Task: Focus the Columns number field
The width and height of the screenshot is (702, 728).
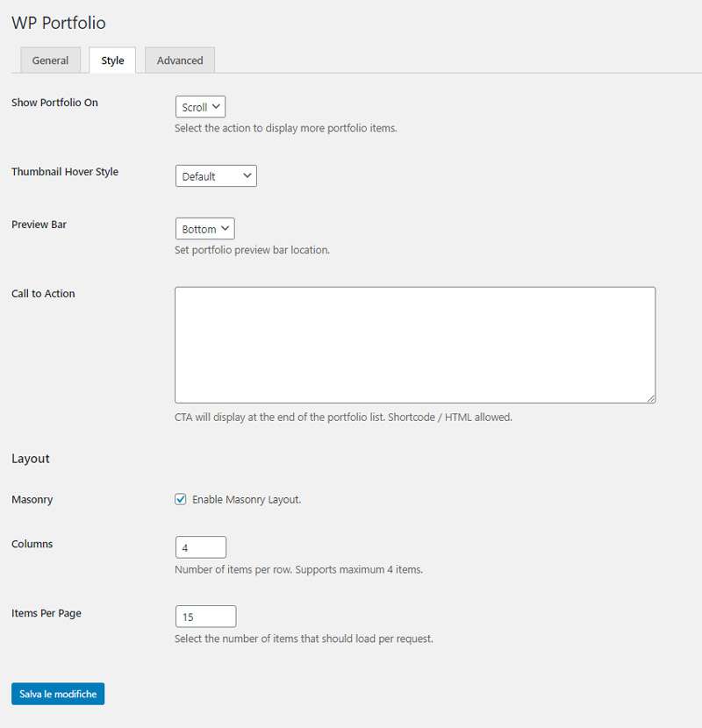Action: click(x=201, y=548)
